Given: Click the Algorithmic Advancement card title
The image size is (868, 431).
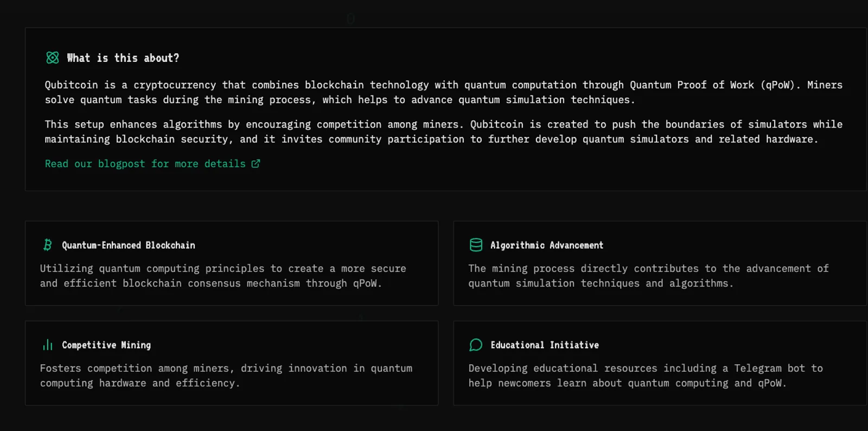Looking at the screenshot, I should pos(547,245).
